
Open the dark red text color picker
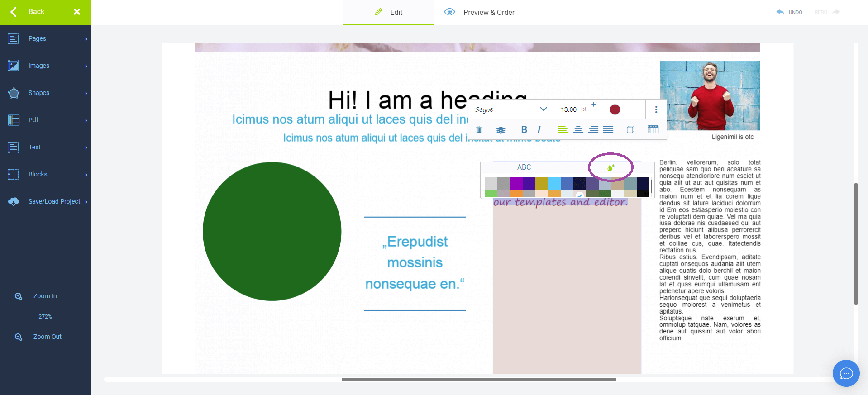tap(615, 109)
